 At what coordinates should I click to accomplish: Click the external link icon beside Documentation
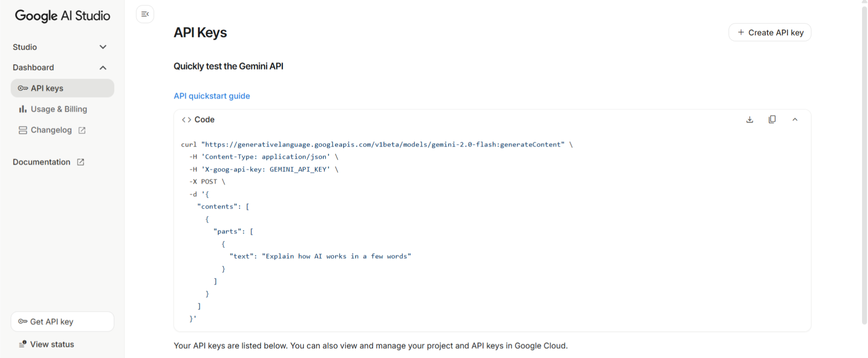coord(81,162)
